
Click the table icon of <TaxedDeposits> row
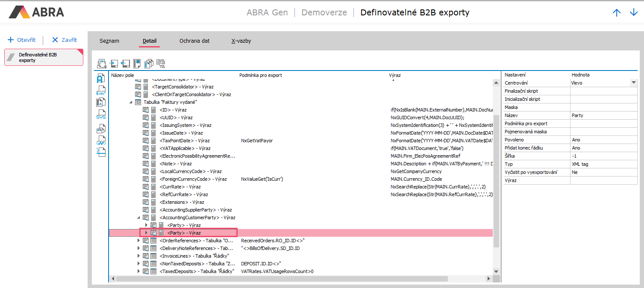pyautogui.click(x=153, y=271)
